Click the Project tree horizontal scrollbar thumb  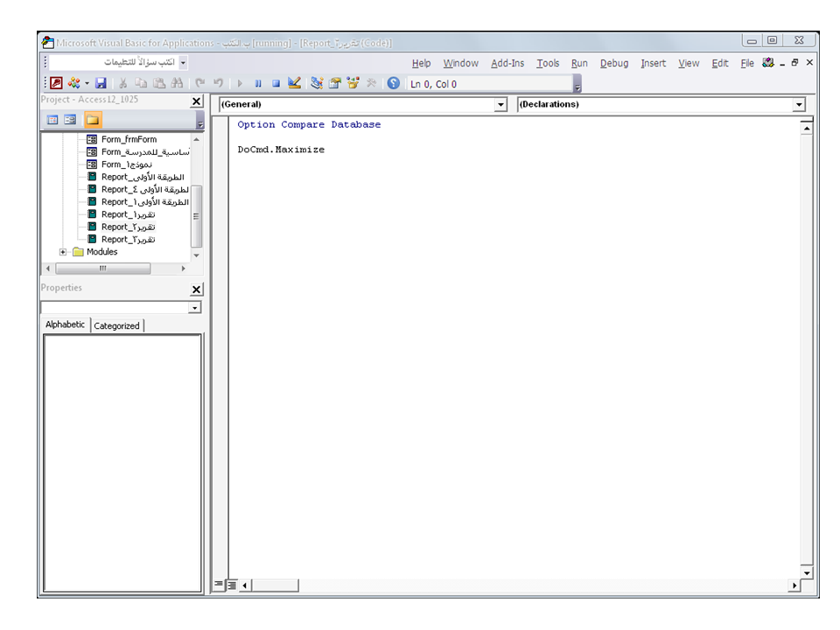tap(103, 269)
